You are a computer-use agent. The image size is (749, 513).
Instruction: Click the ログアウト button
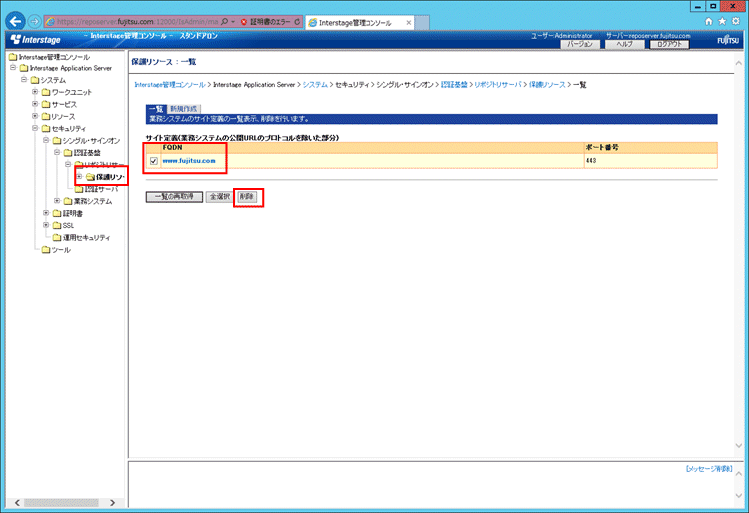pyautogui.click(x=669, y=44)
